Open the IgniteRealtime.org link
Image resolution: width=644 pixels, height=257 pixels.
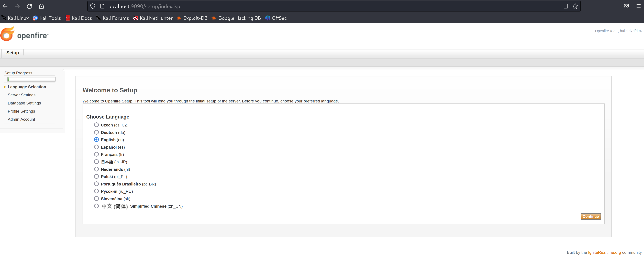[x=604, y=252]
